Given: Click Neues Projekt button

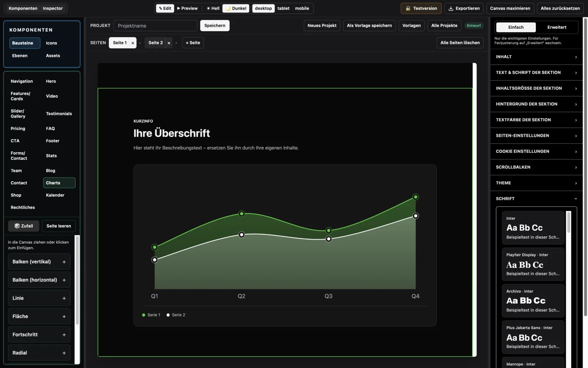Looking at the screenshot, I should click(322, 25).
